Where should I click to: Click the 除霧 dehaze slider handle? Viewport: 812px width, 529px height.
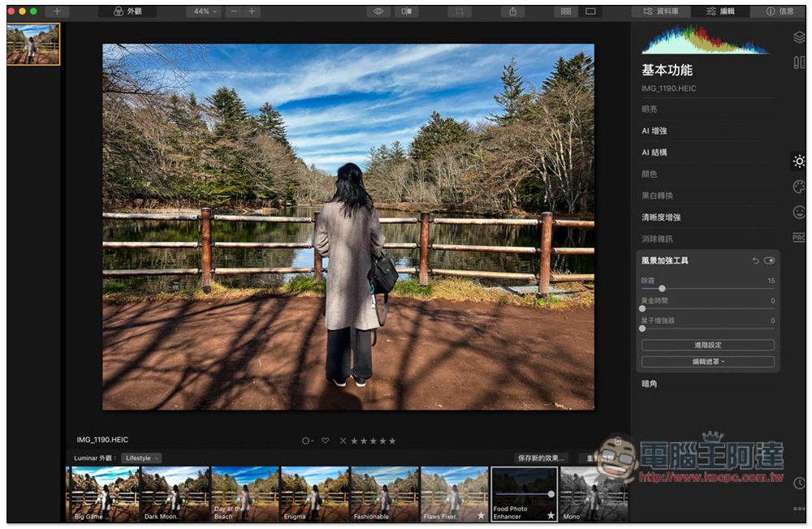[662, 288]
